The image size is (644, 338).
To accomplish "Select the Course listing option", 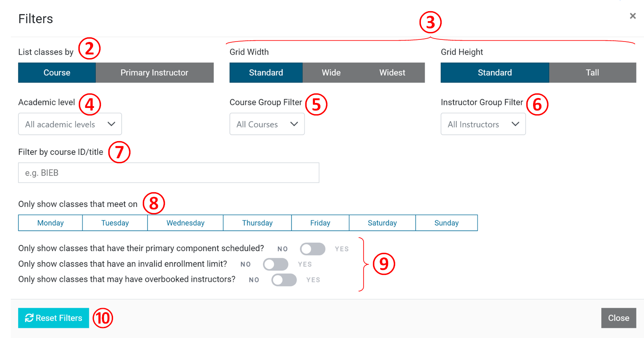I will click(x=57, y=72).
